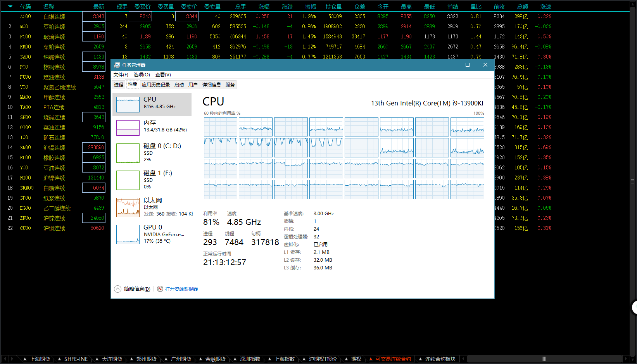The image size is (637, 364).
Task: Select the 可交易连续合约 tab
Action: click(394, 359)
